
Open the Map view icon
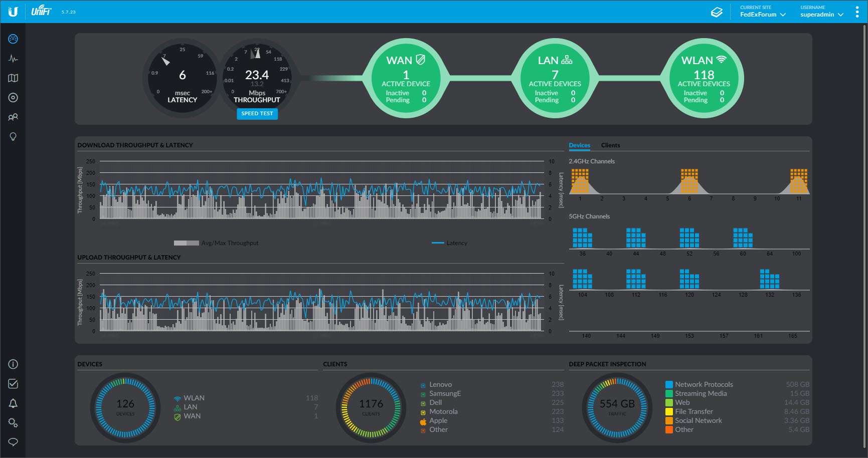pyautogui.click(x=13, y=78)
